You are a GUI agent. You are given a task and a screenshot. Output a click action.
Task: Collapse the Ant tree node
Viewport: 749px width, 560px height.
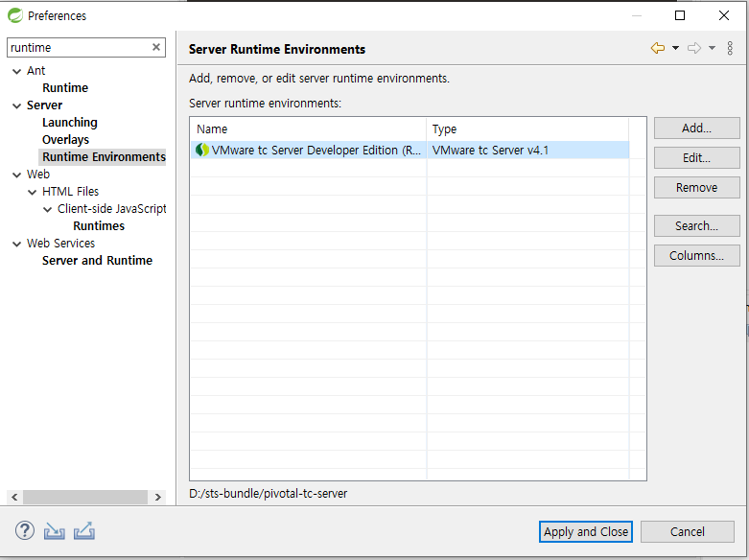[16, 71]
